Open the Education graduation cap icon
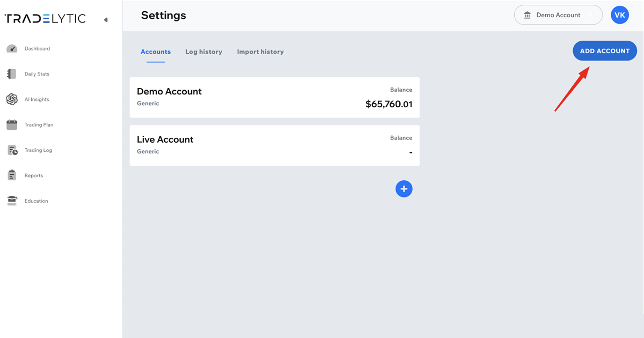 point(12,201)
